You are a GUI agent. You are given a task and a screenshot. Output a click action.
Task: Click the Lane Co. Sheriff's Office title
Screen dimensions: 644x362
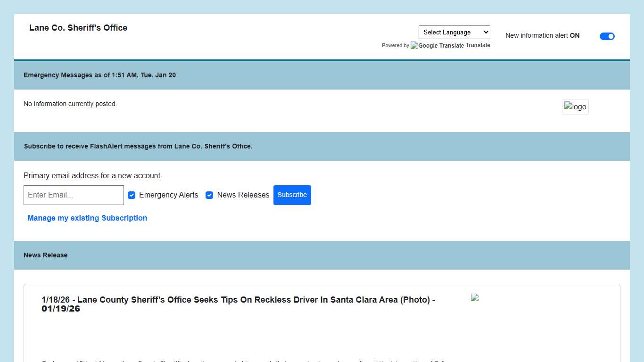[78, 28]
